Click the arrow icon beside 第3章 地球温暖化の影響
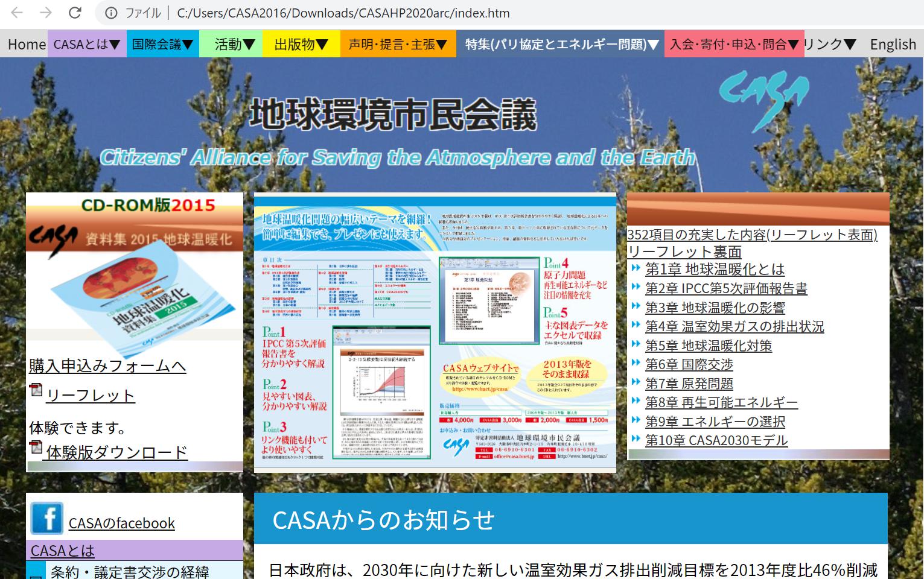 pos(635,305)
